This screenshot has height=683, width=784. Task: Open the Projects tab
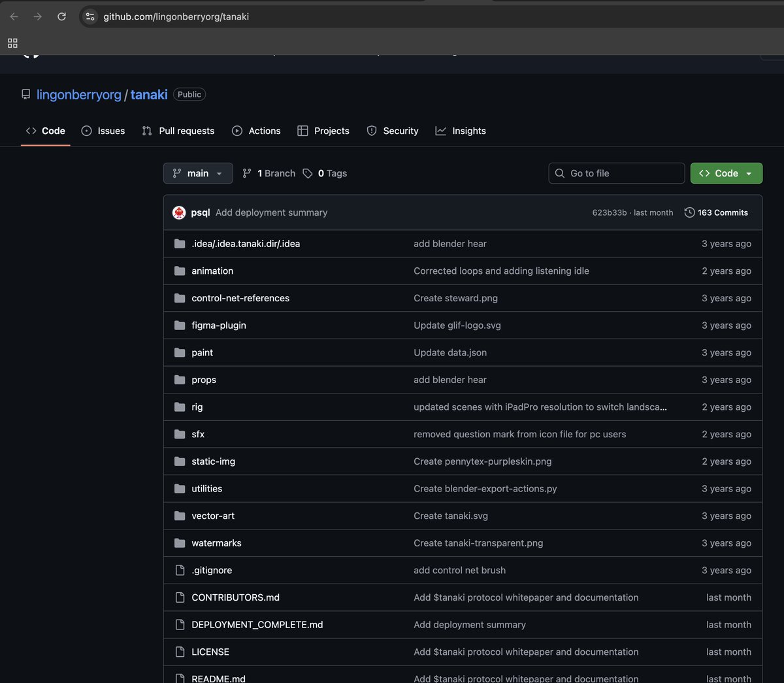[323, 131]
